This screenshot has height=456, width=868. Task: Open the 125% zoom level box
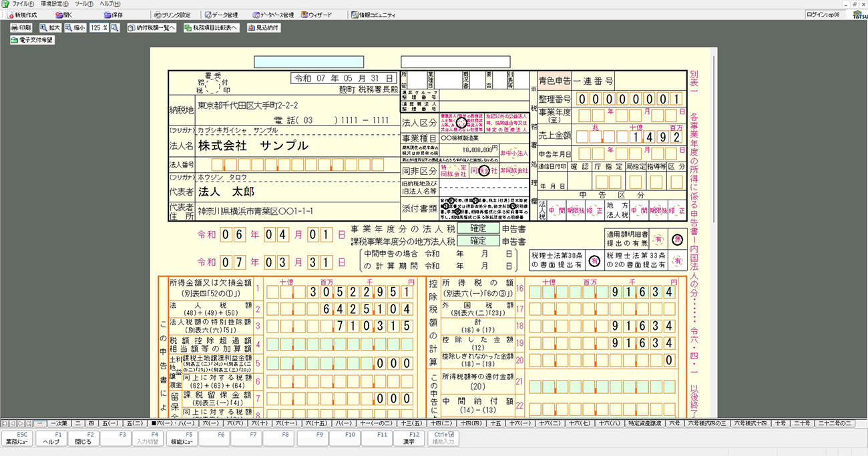[x=99, y=28]
